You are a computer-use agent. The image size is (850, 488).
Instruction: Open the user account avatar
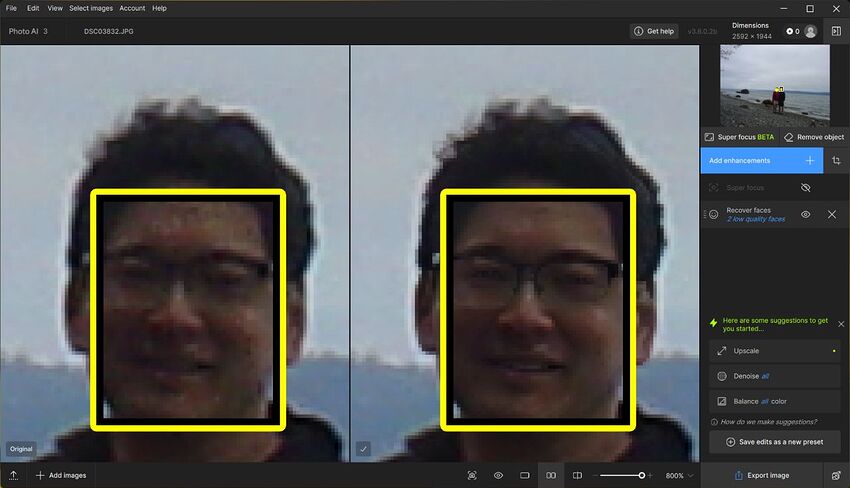[810, 31]
